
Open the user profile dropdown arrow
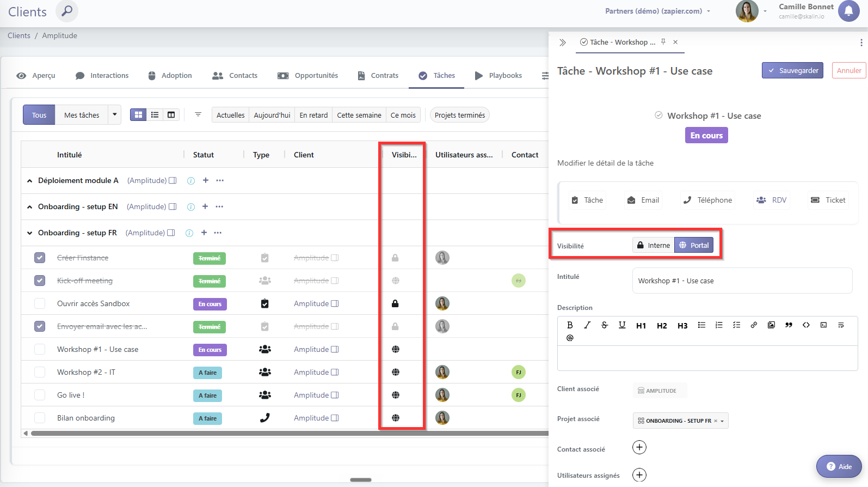tap(765, 11)
